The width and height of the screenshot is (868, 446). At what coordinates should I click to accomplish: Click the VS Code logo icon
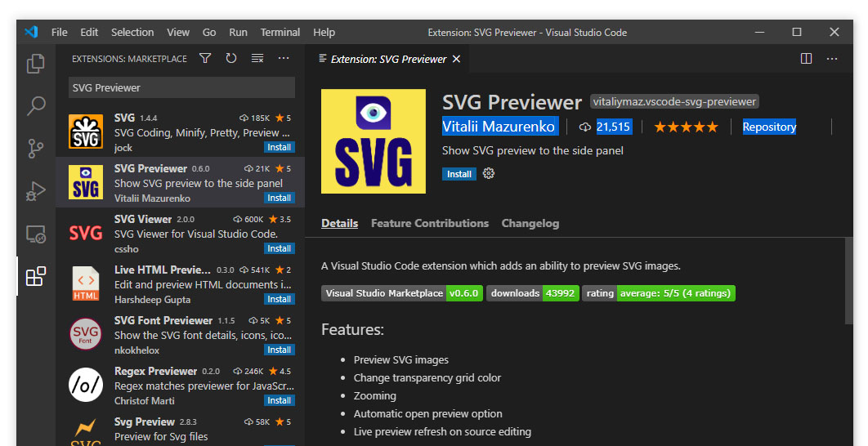[x=31, y=32]
